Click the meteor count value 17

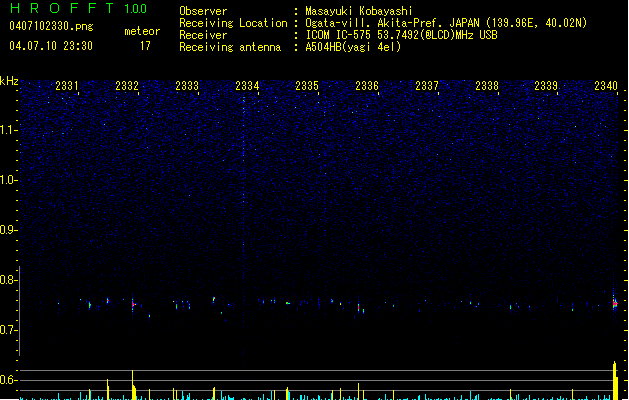point(145,46)
